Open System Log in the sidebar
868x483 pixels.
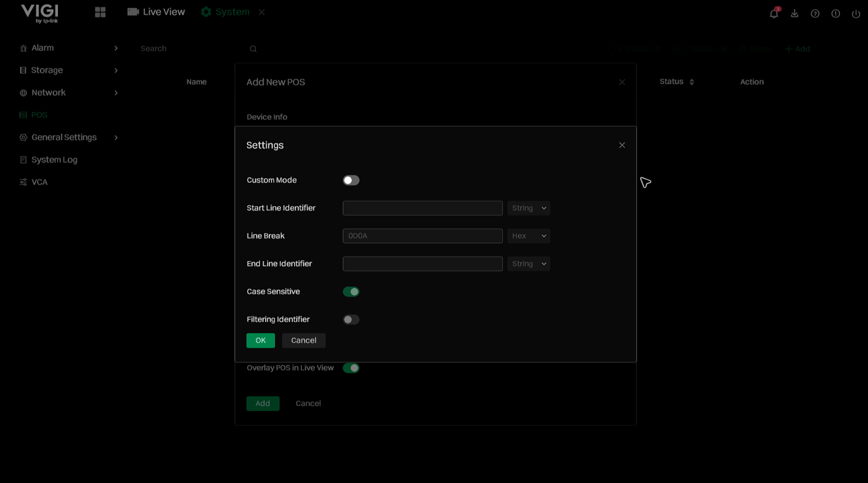coord(54,159)
